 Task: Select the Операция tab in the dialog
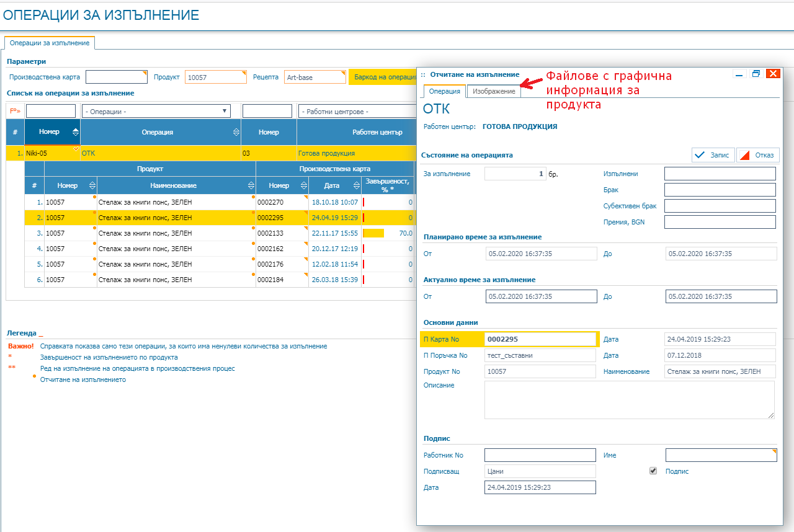coord(445,91)
